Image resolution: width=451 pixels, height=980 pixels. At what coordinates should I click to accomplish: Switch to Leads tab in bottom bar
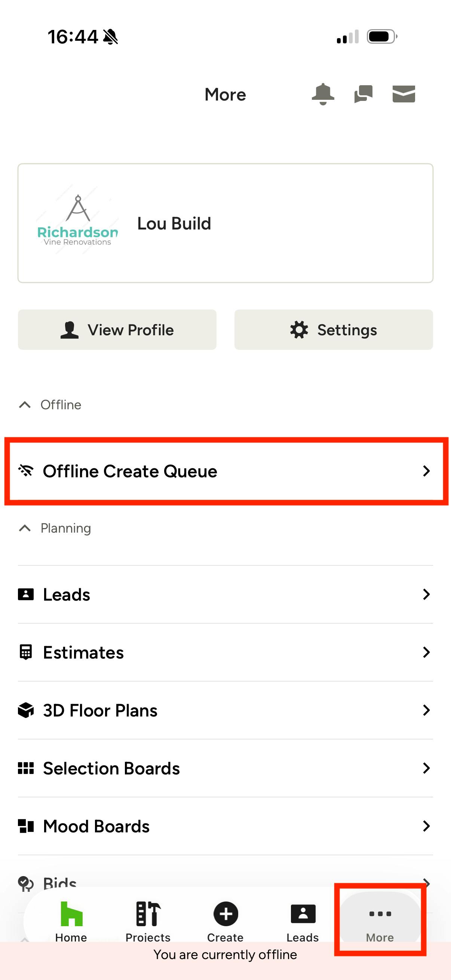pyautogui.click(x=303, y=922)
